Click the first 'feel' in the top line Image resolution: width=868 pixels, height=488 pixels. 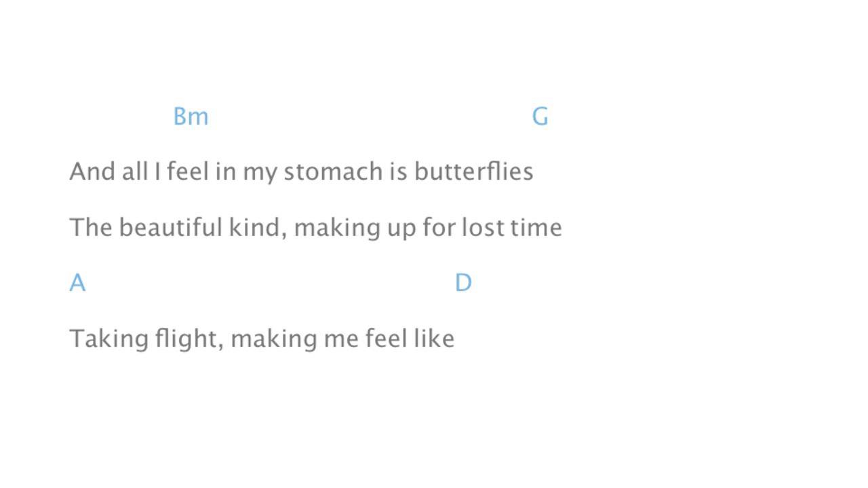tap(188, 171)
